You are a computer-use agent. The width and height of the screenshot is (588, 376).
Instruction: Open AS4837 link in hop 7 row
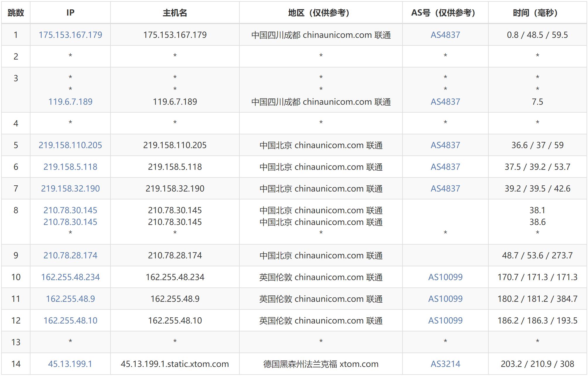tap(445, 189)
